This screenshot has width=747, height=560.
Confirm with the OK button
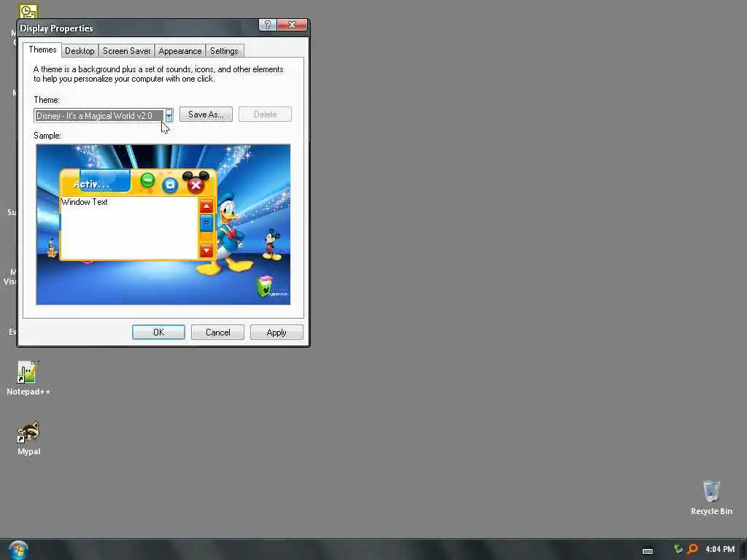[x=158, y=332]
